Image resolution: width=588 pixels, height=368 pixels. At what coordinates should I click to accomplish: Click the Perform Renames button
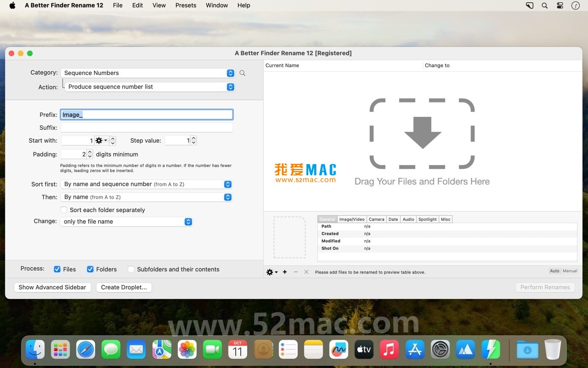(545, 287)
